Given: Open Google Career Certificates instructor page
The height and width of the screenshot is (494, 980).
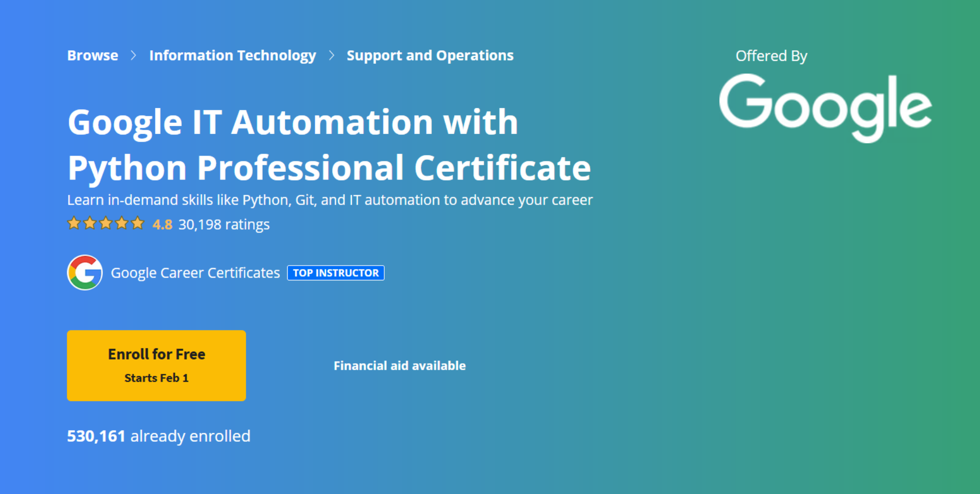Looking at the screenshot, I should 195,273.
